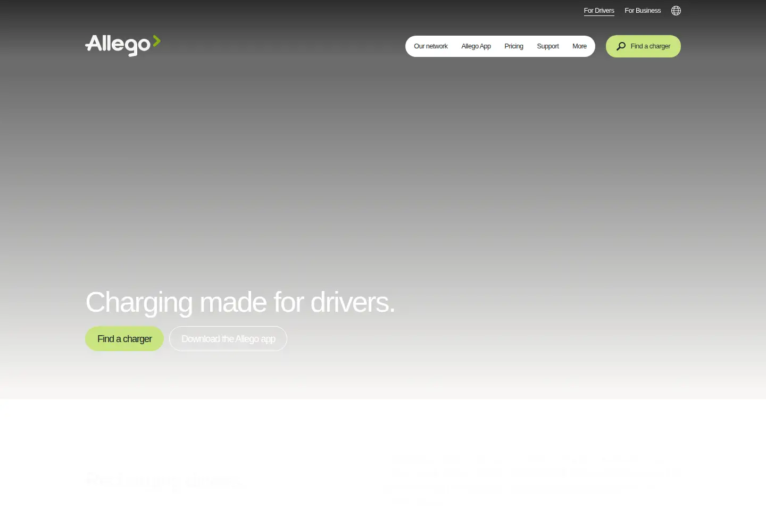Open the Our network menu item
The image size is (766, 532).
coord(431,46)
